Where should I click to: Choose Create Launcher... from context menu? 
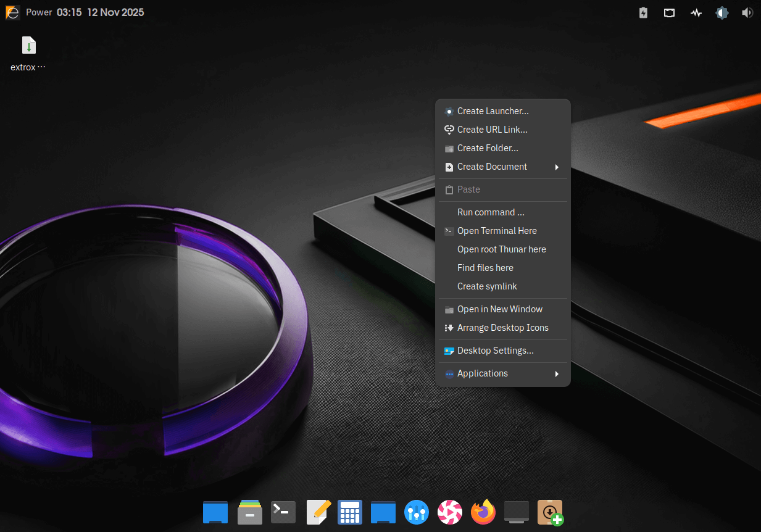(493, 111)
